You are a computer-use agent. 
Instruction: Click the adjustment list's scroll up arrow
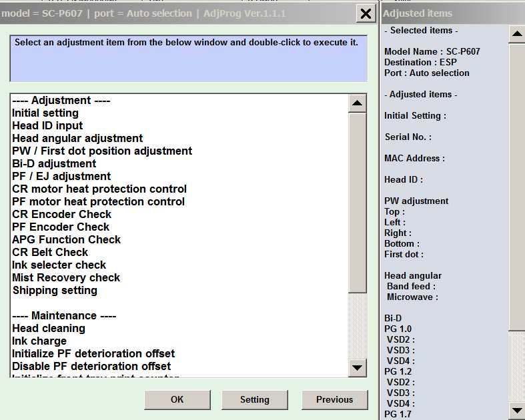[x=358, y=103]
